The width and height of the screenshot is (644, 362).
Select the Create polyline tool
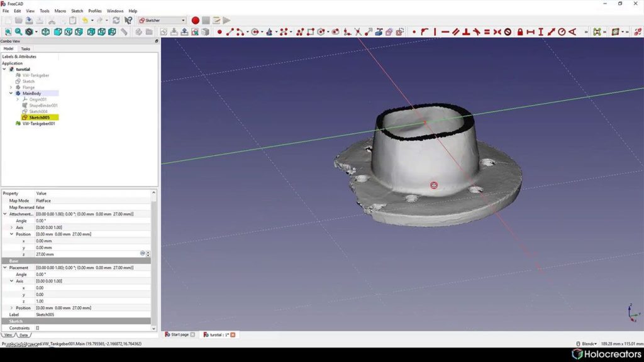click(300, 32)
